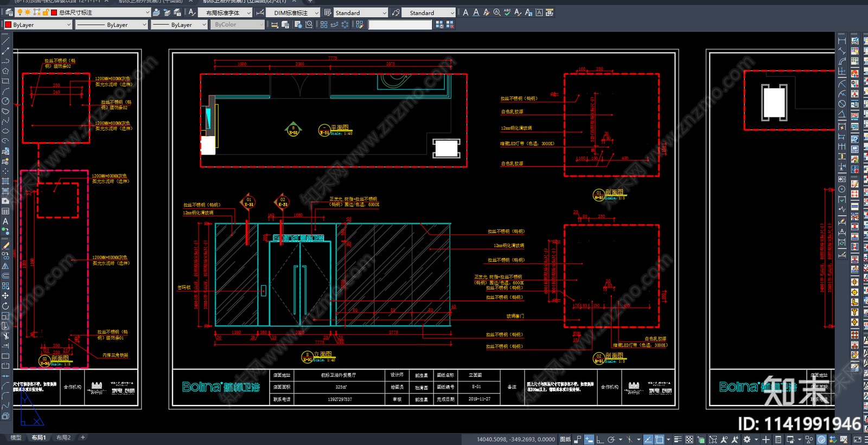Toggle Dynamic Input in status bar
This screenshot has width=868, height=445.
pyautogui.click(x=589, y=440)
